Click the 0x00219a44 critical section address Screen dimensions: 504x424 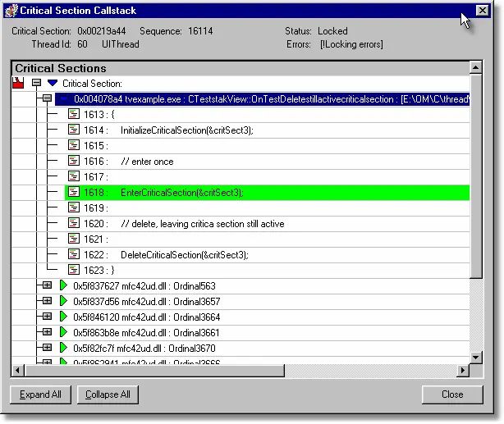pos(102,31)
